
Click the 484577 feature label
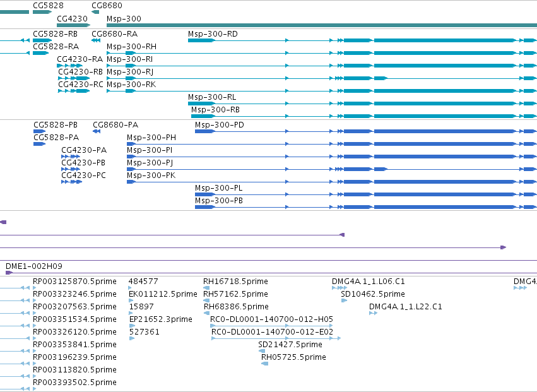[x=143, y=282]
